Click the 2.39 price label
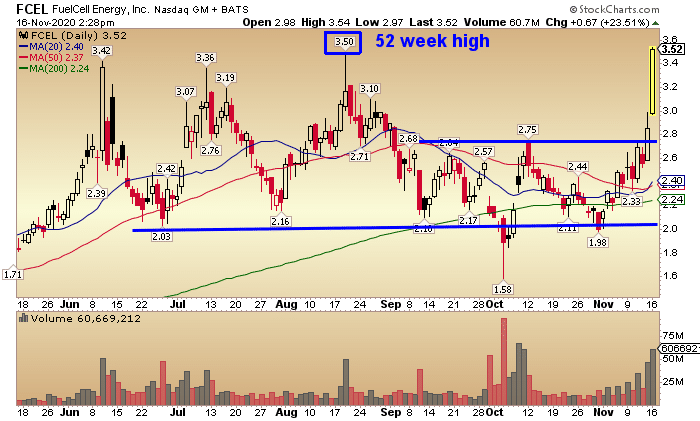The width and height of the screenshot is (700, 421). 96,193
